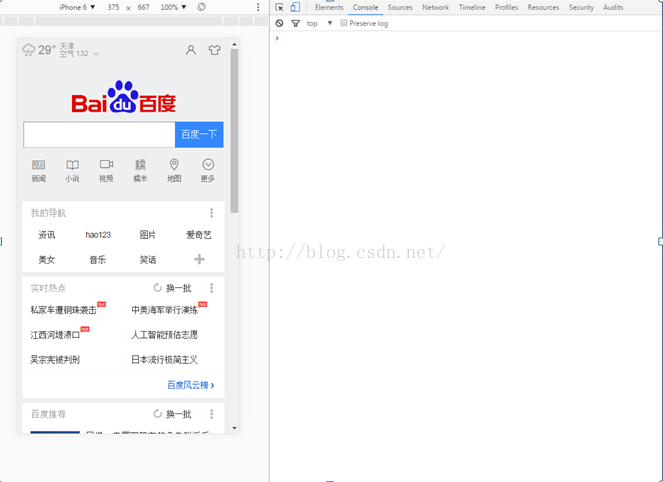
Task: Switch to the Audits tab
Action: [x=613, y=7]
